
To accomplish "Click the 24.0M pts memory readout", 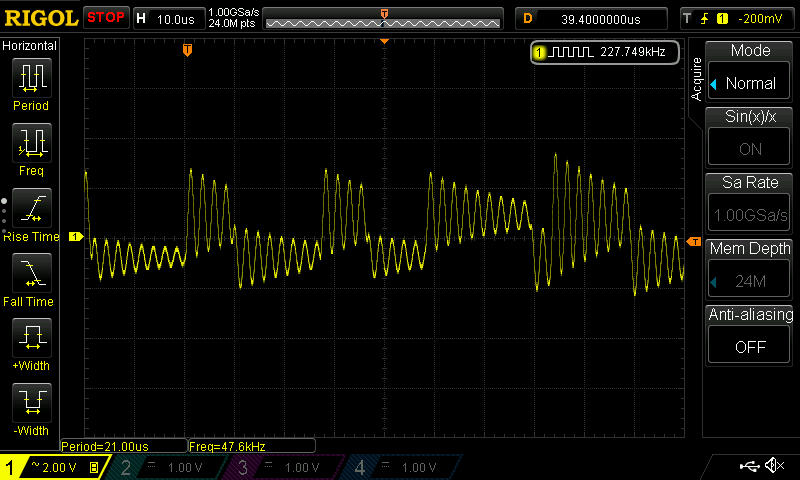I will (232, 23).
